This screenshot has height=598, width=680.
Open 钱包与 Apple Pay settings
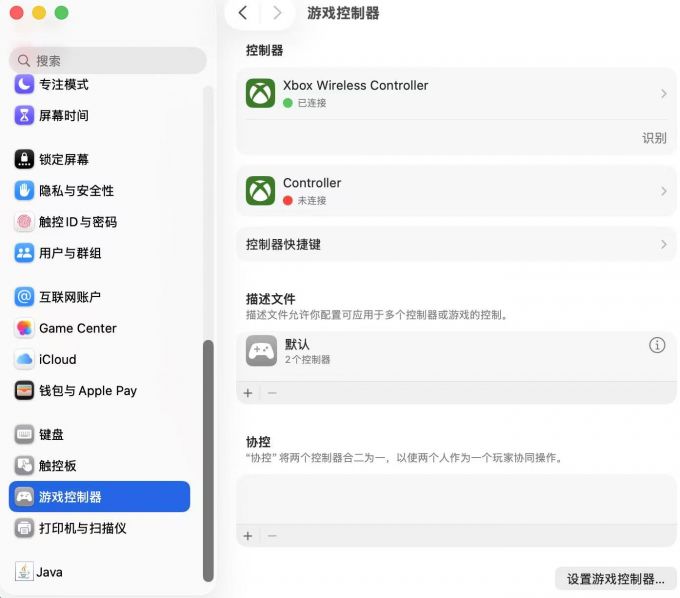(x=99, y=391)
